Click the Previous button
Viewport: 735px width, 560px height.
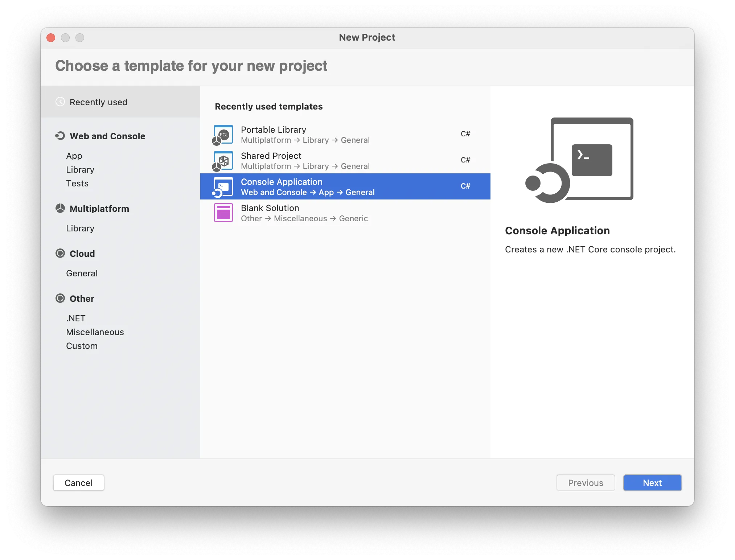coord(586,483)
